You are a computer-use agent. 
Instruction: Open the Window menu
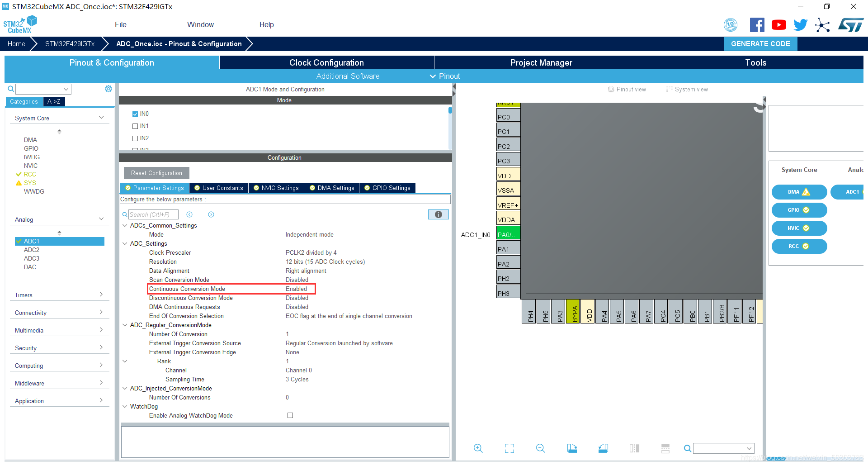(x=200, y=24)
